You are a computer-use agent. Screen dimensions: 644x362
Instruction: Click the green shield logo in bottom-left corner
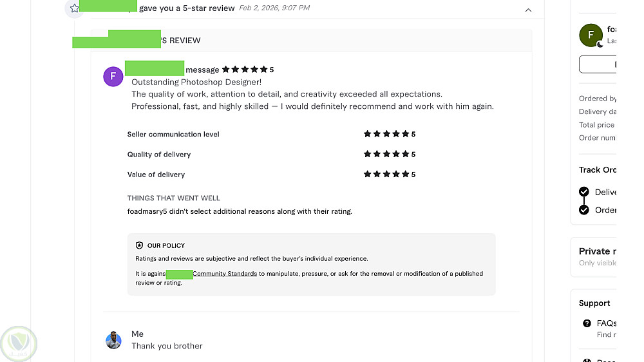tap(19, 344)
